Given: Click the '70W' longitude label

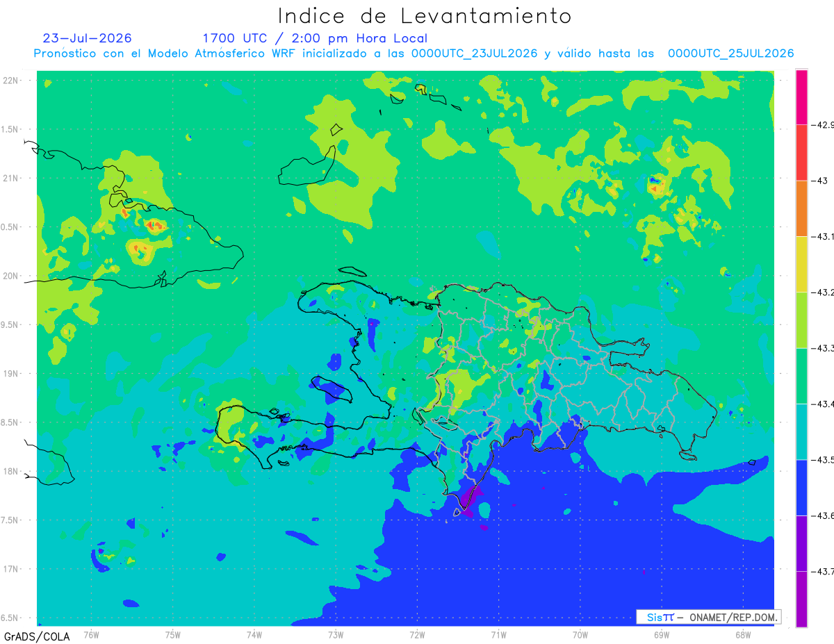Looking at the screenshot, I should (580, 635).
